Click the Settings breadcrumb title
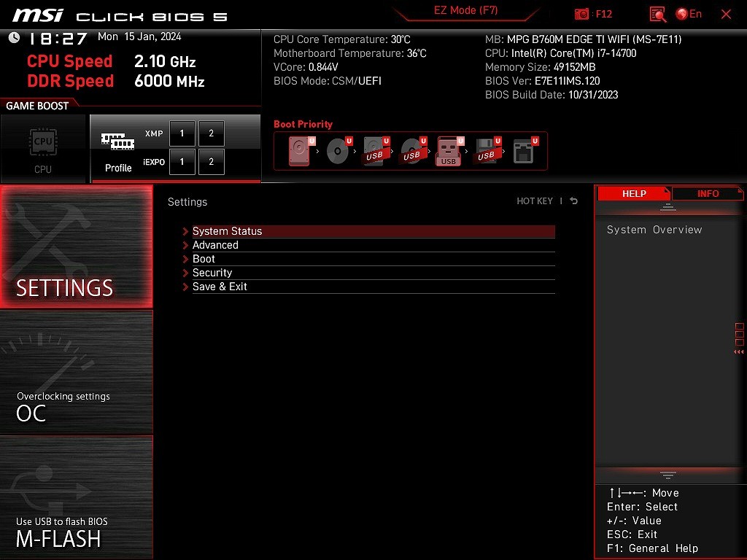Viewport: 747px width, 560px height. pos(187,202)
